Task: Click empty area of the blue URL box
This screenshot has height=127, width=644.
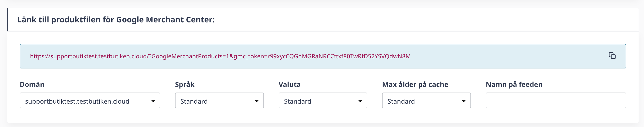Action: pyautogui.click(x=508, y=56)
